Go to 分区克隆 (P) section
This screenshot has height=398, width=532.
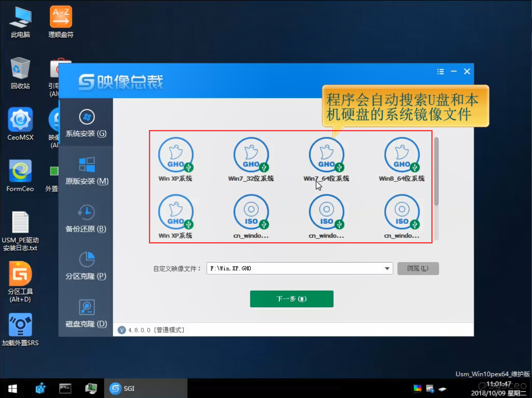pyautogui.click(x=86, y=266)
